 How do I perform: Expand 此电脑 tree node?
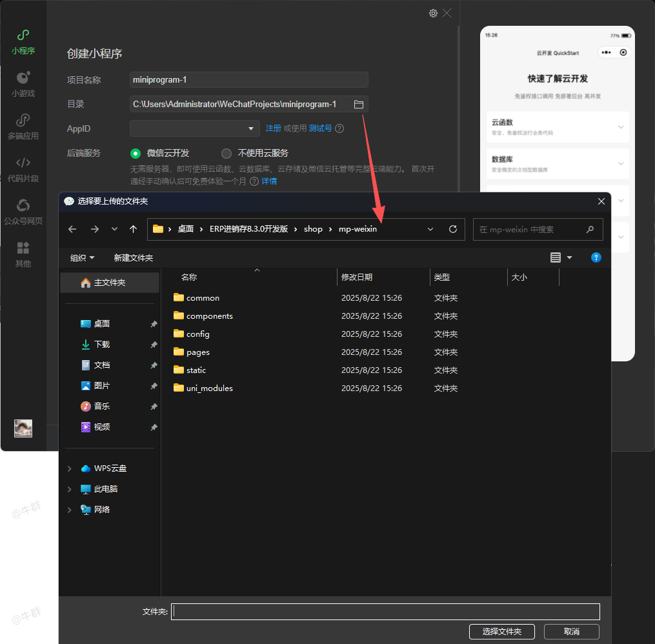[69, 489]
